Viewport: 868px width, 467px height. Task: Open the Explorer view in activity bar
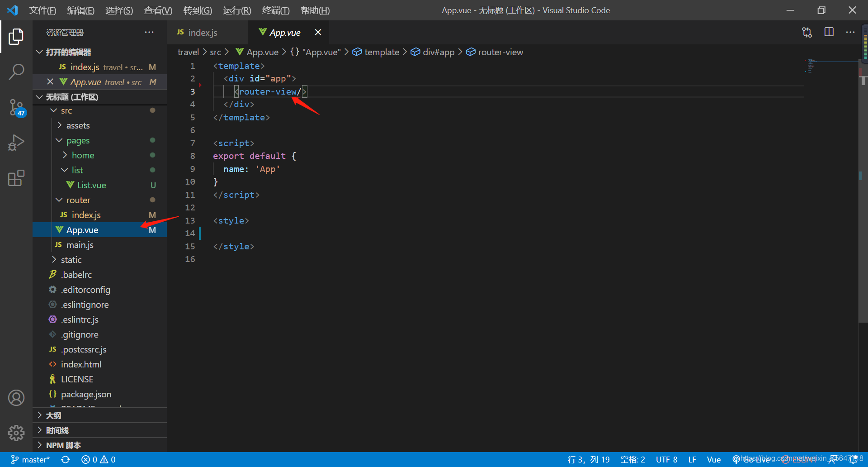click(x=16, y=37)
